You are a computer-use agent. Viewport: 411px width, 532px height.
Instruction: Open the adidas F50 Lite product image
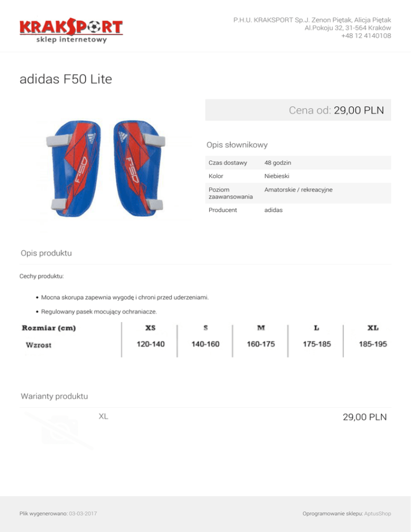pos(104,170)
